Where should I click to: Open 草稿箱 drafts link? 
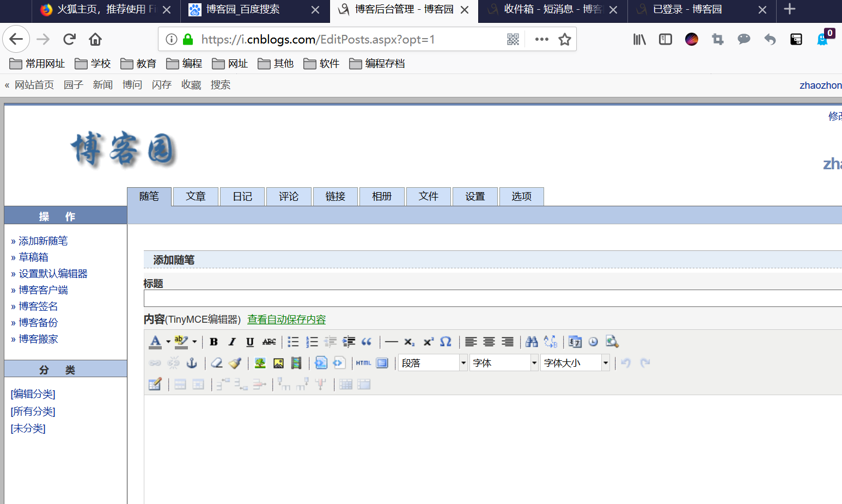point(33,257)
